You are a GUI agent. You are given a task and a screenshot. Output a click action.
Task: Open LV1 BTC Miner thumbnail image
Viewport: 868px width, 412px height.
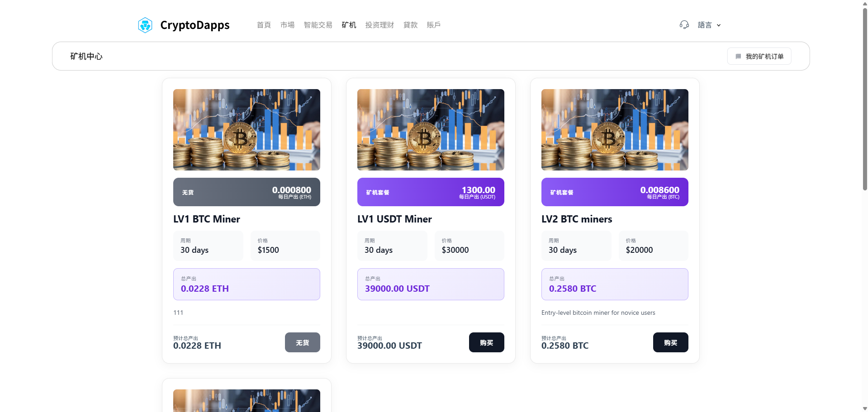(x=247, y=130)
